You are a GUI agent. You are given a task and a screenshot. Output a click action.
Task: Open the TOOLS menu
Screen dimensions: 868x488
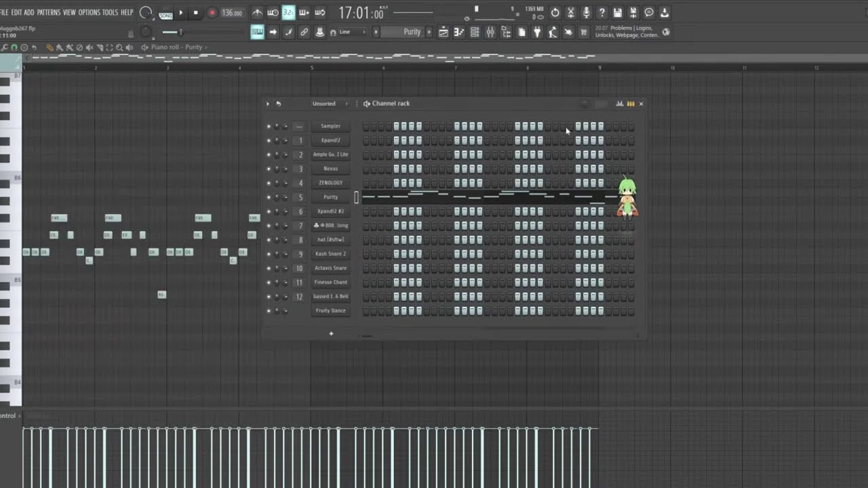(110, 12)
